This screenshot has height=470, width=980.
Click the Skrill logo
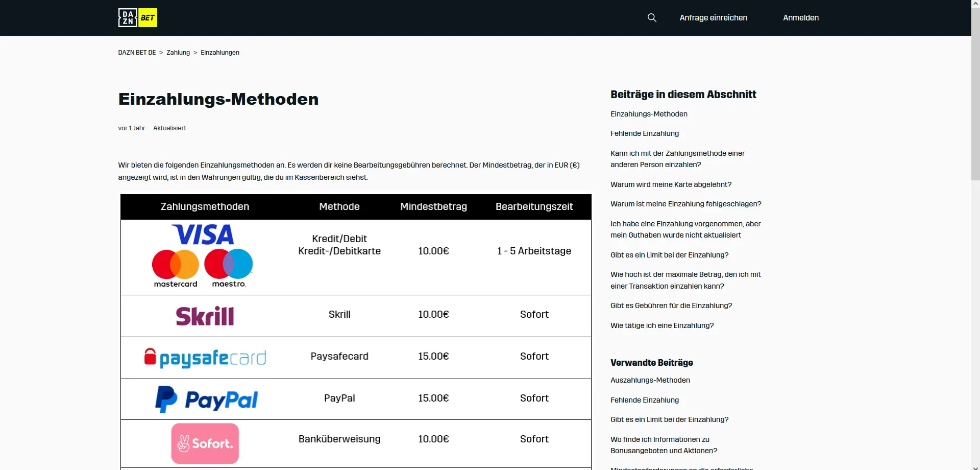[205, 316]
